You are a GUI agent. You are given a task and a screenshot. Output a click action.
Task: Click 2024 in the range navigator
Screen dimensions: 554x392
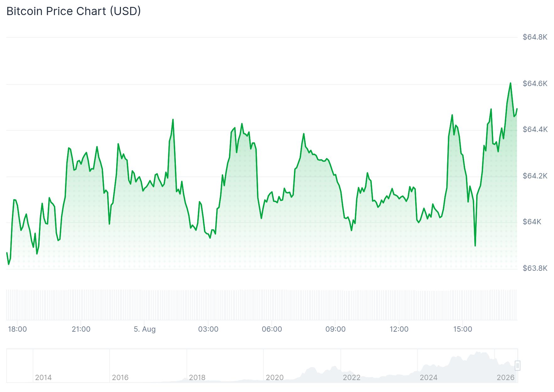tap(429, 378)
